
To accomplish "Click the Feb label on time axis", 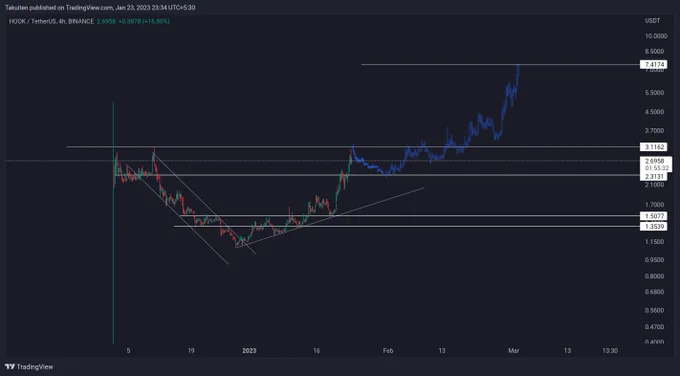I will 388,351.
